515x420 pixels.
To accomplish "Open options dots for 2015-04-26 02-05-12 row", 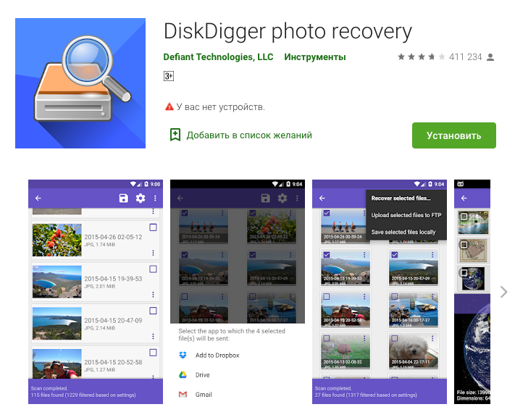I will tap(153, 253).
